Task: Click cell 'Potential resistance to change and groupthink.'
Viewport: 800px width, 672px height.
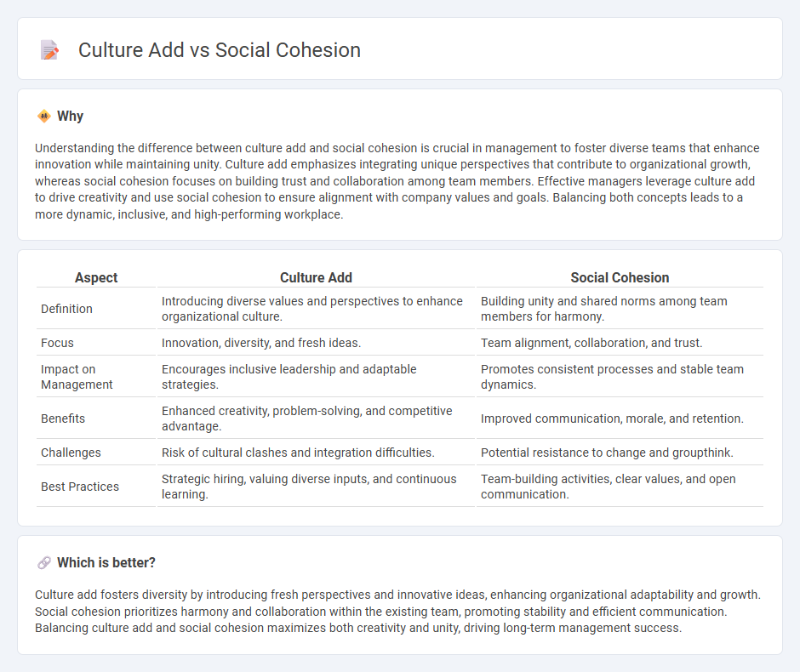Action: [x=620, y=453]
